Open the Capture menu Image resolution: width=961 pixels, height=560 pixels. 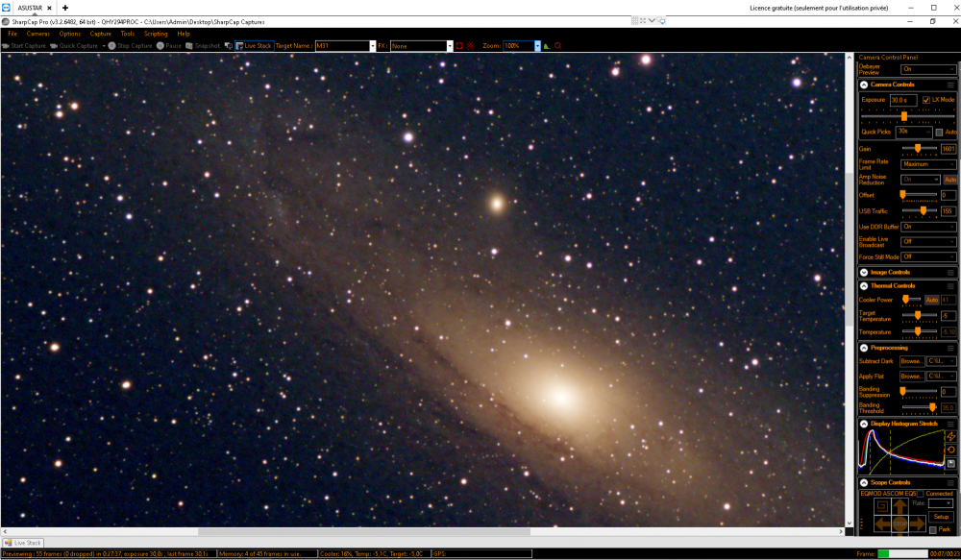[x=101, y=34]
